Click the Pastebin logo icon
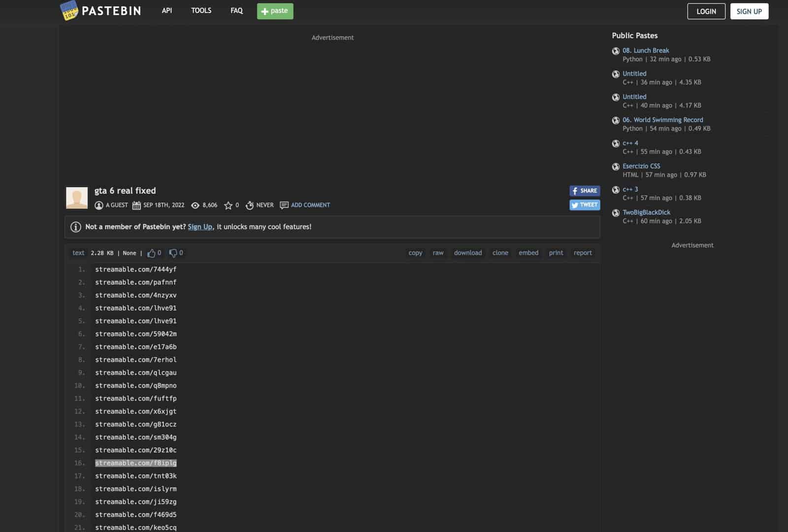 tap(69, 11)
